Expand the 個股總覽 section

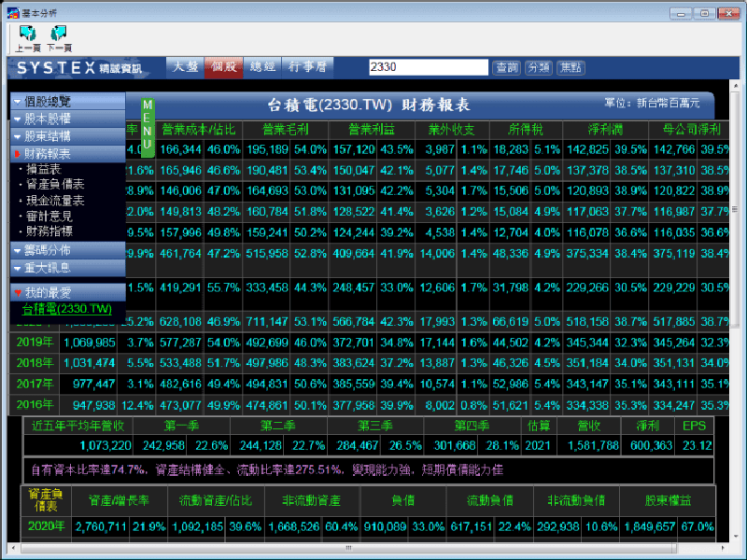coord(67,101)
